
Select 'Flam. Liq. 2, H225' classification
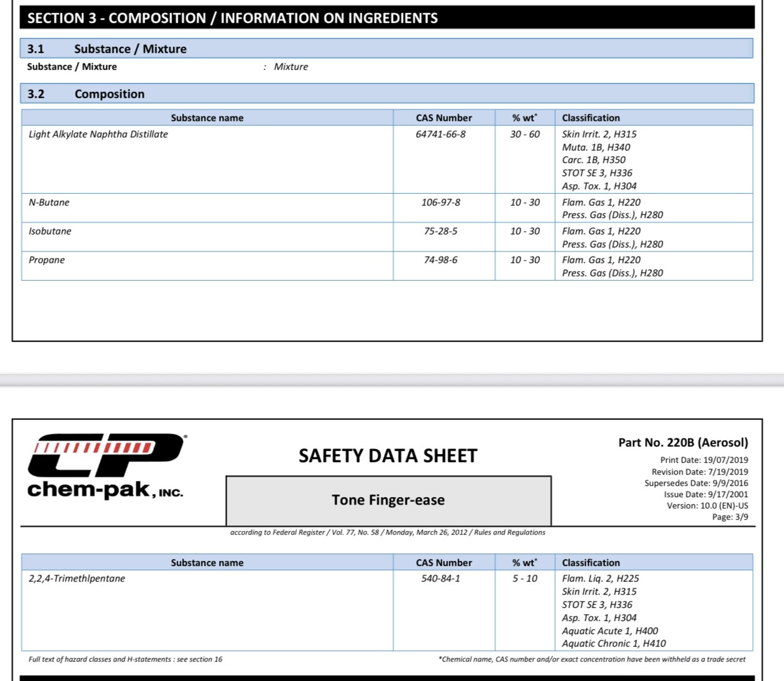(601, 579)
